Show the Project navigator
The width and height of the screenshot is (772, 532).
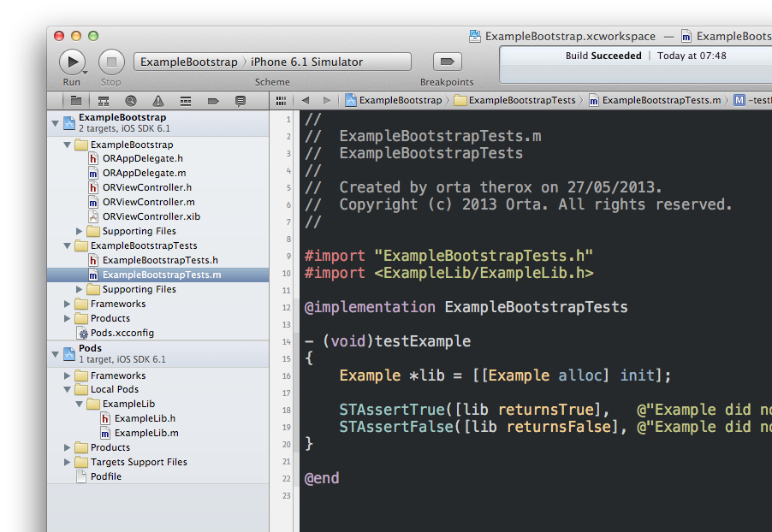(x=76, y=101)
